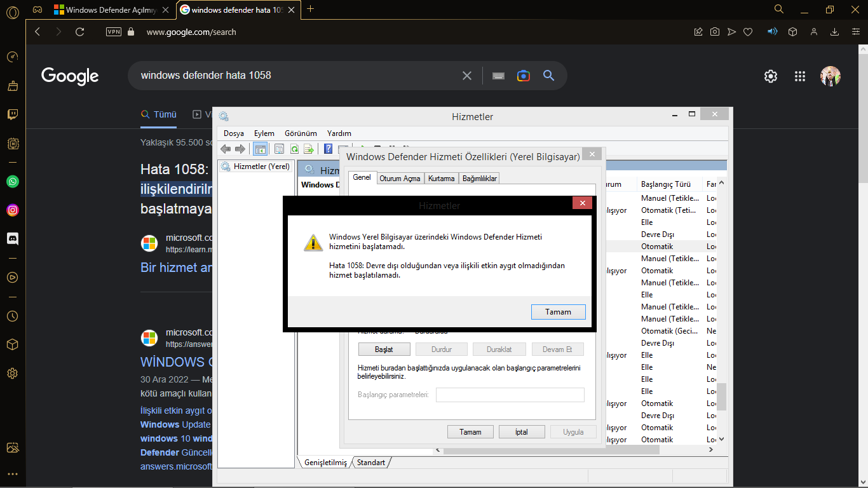The image size is (868, 488).
Task: Submit search with blue magnifier icon
Action: coord(549,76)
